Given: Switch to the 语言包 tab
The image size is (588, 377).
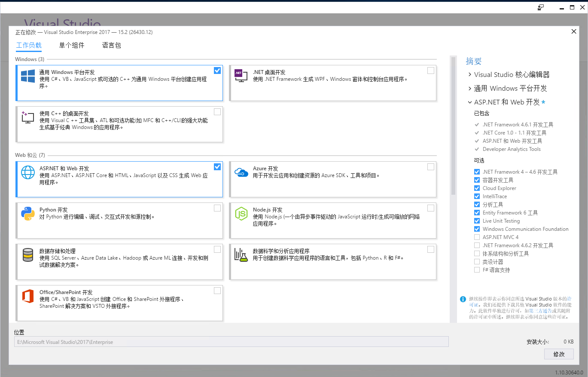Looking at the screenshot, I should pos(112,45).
